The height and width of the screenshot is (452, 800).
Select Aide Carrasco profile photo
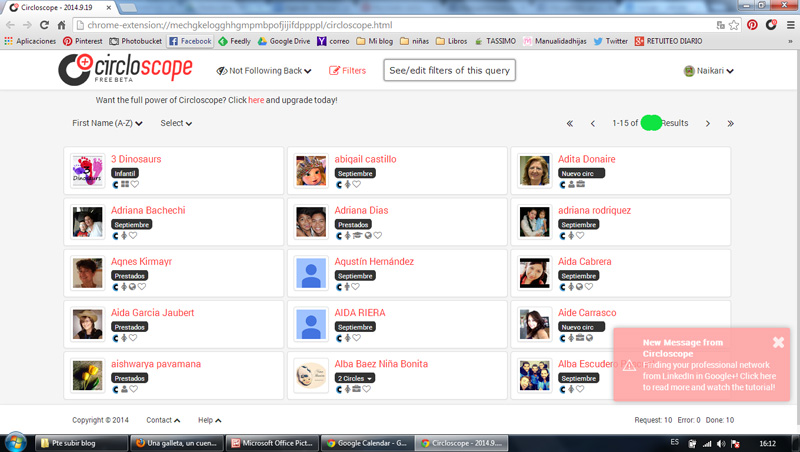[534, 324]
